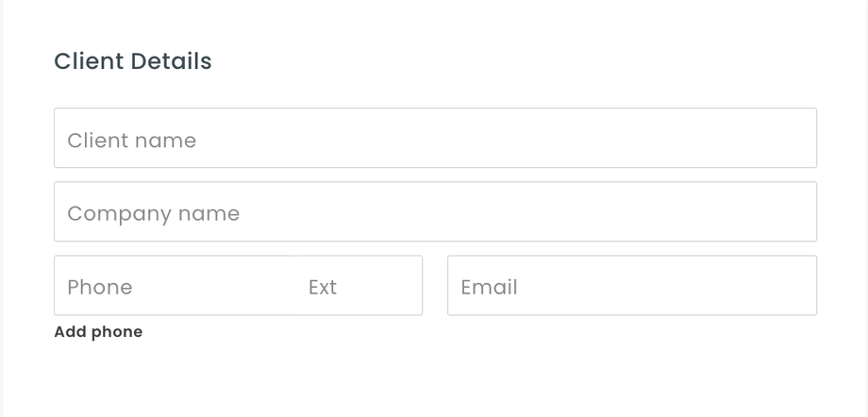The height and width of the screenshot is (417, 868).
Task: Focus the Email input field
Action: click(x=631, y=286)
